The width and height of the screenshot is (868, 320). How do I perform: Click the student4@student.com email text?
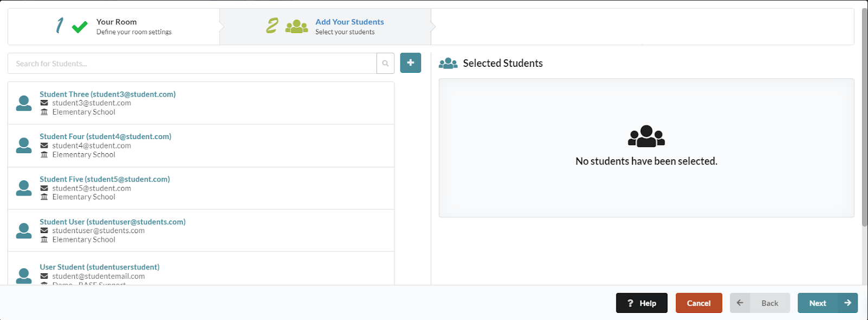(92, 146)
